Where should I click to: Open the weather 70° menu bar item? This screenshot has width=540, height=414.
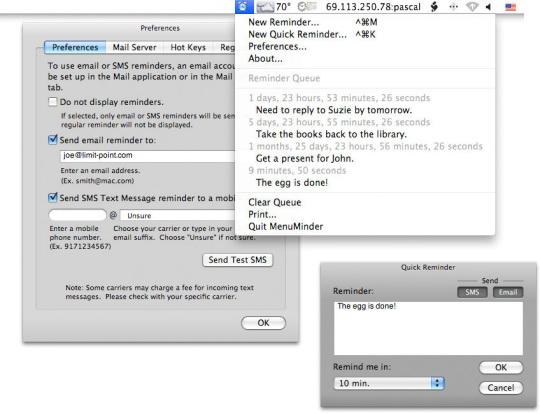tap(273, 7)
